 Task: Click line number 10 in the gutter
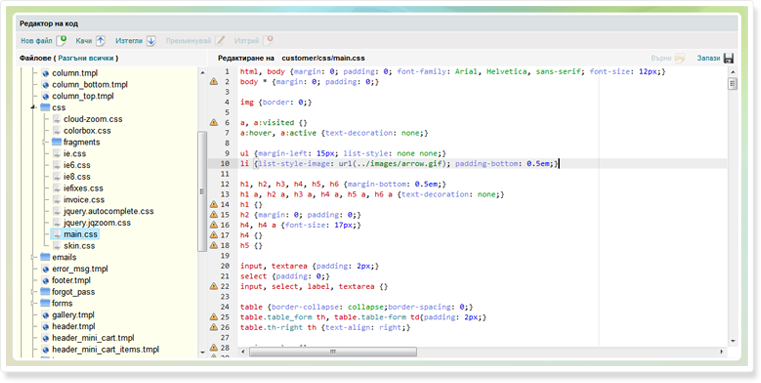225,164
